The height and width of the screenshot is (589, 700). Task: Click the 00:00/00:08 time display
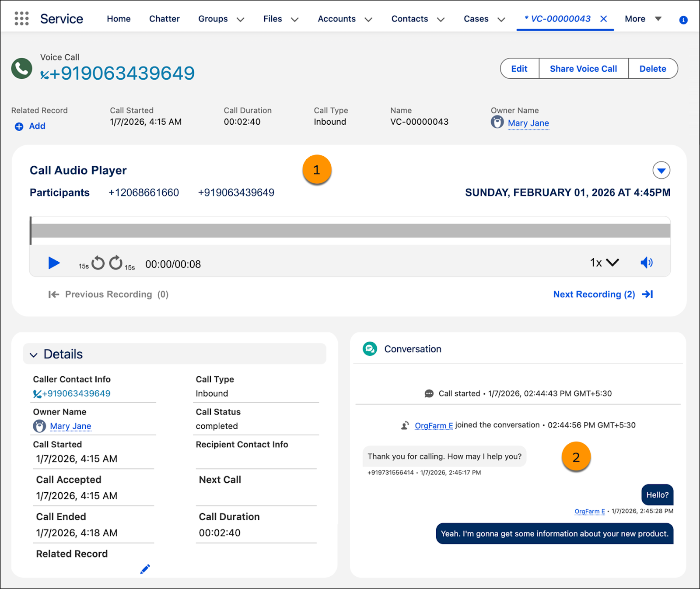(173, 264)
